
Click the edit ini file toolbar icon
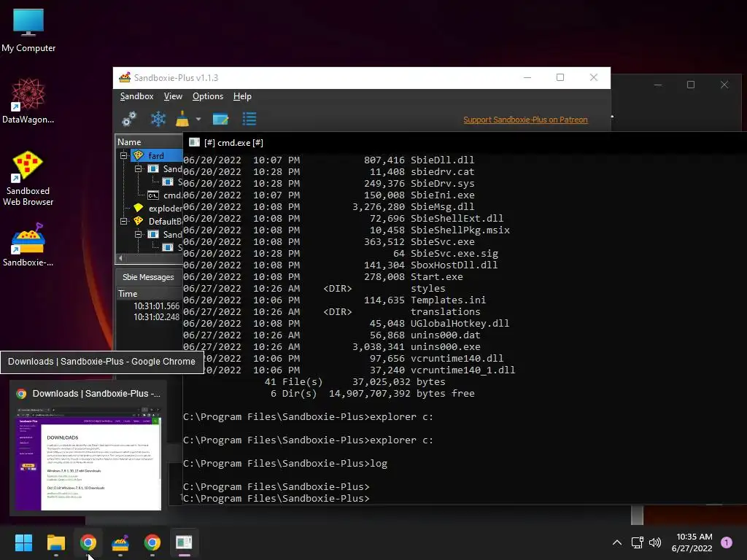[x=220, y=119]
